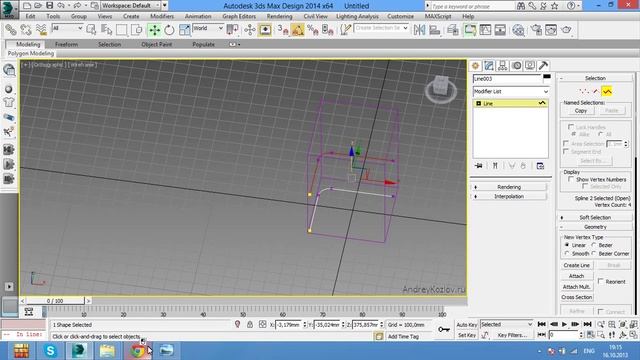640x360 pixels.
Task: Expand the Soft Selection rollout
Action: point(595,218)
